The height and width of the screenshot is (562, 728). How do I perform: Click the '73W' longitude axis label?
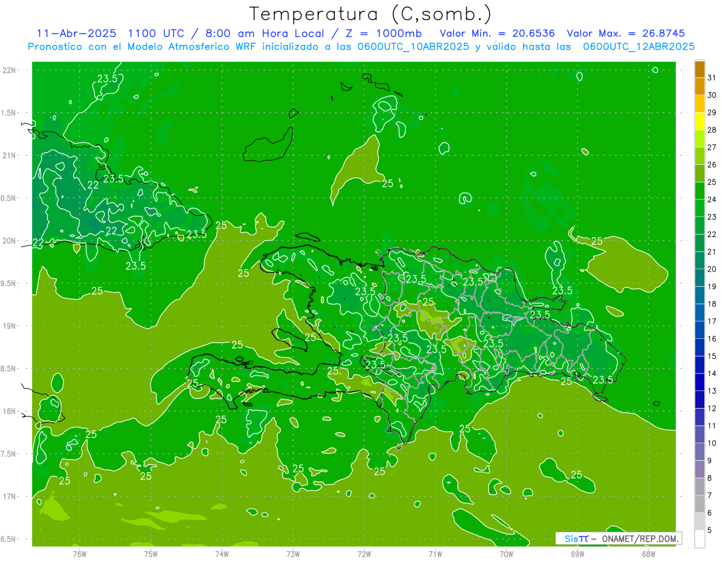pyautogui.click(x=293, y=554)
